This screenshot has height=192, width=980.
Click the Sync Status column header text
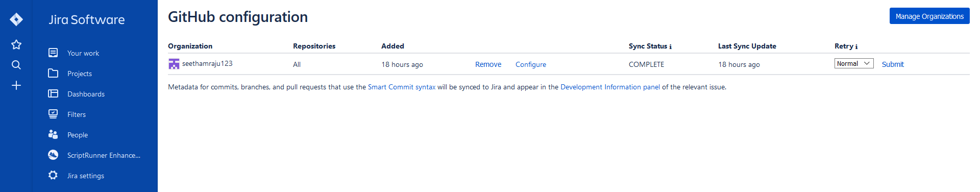tap(648, 46)
